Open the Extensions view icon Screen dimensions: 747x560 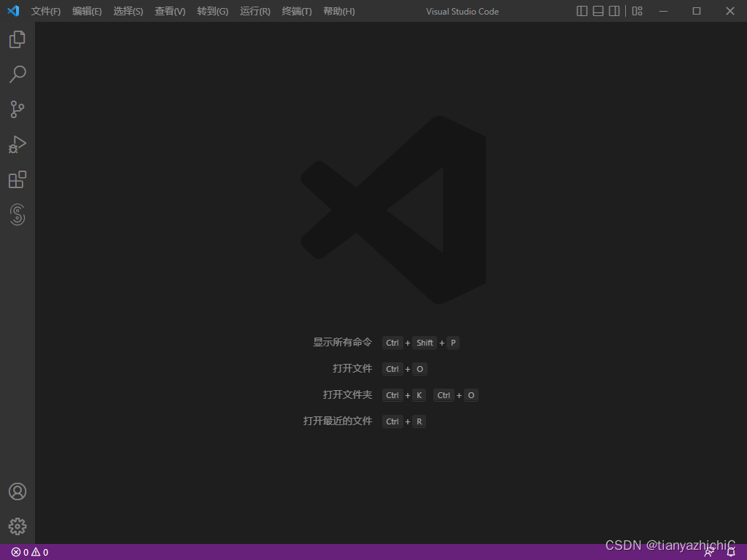click(18, 179)
